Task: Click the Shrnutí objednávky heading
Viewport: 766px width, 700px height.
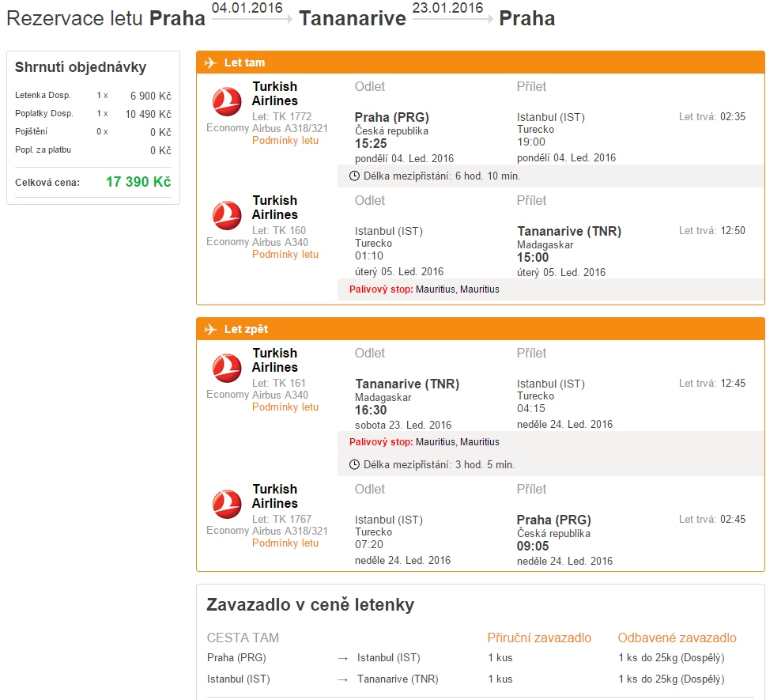Action: pyautogui.click(x=81, y=67)
